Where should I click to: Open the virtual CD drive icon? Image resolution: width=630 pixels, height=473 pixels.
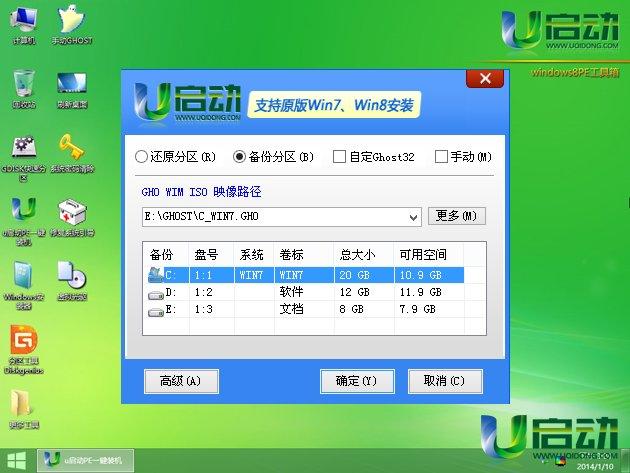[x=72, y=281]
